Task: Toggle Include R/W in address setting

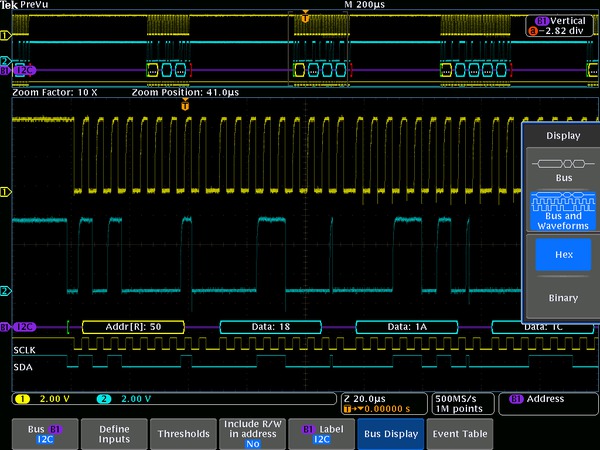Action: click(254, 433)
